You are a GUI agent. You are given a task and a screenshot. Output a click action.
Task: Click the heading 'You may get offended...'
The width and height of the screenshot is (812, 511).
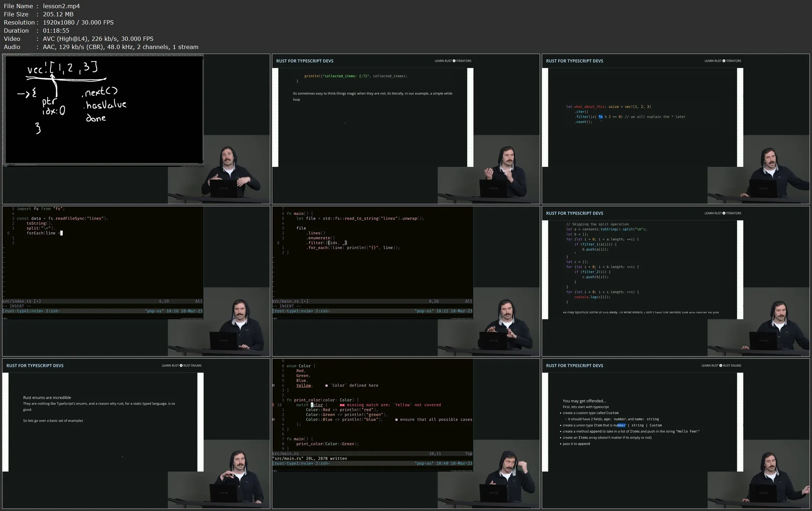point(584,401)
